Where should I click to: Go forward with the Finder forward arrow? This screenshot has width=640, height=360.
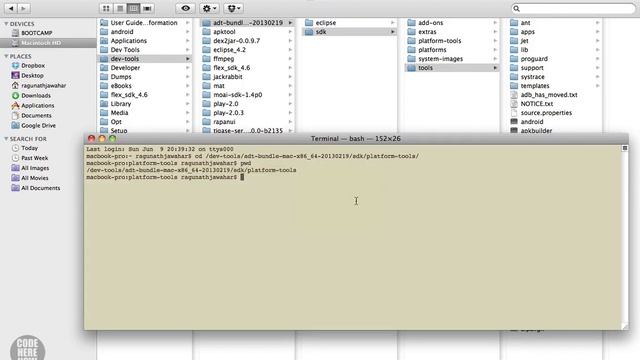click(24, 8)
